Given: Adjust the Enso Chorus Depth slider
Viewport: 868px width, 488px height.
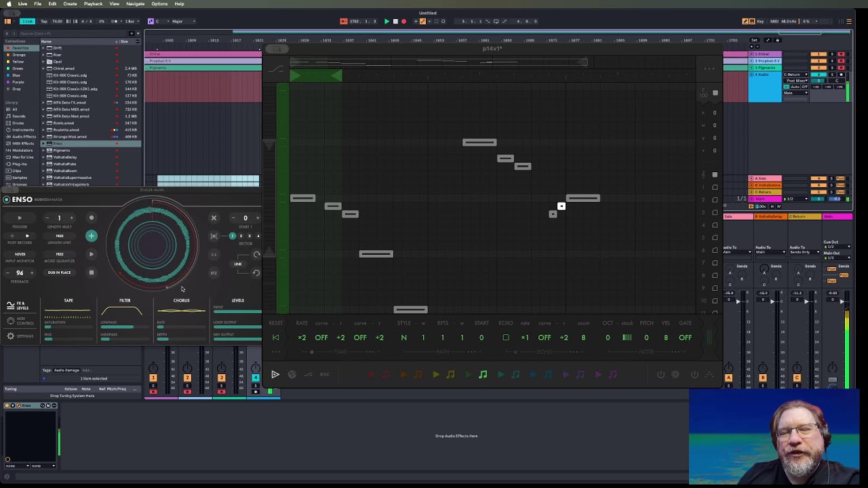Looking at the screenshot, I should pyautogui.click(x=181, y=338).
